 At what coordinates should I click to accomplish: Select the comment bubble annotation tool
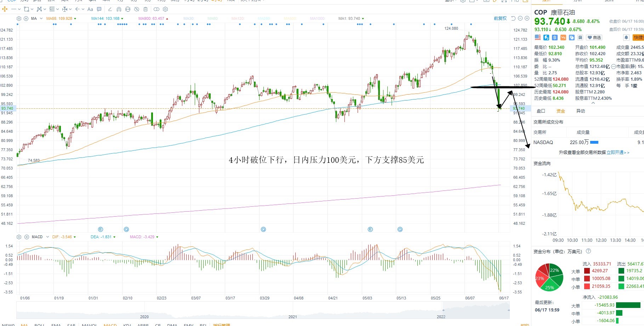point(99,9)
